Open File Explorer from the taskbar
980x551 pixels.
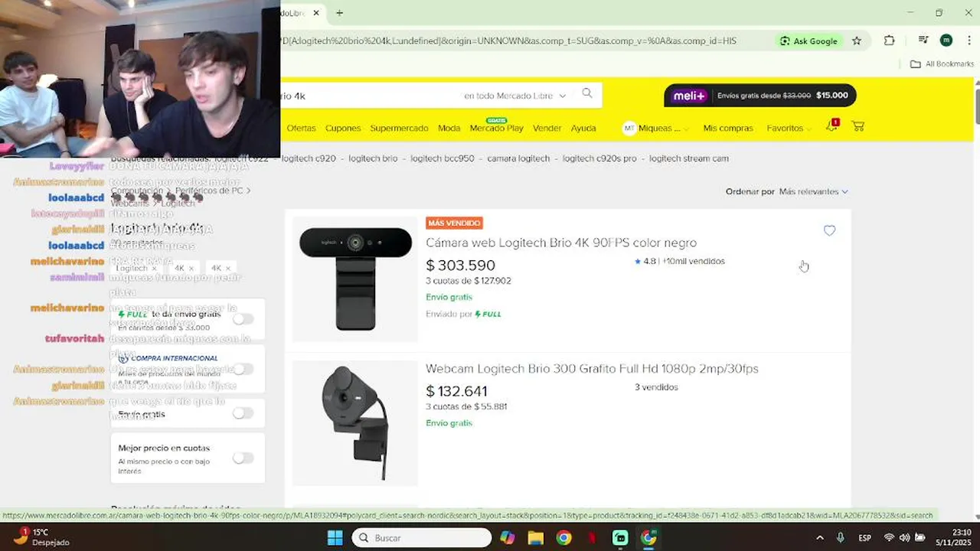(x=536, y=537)
